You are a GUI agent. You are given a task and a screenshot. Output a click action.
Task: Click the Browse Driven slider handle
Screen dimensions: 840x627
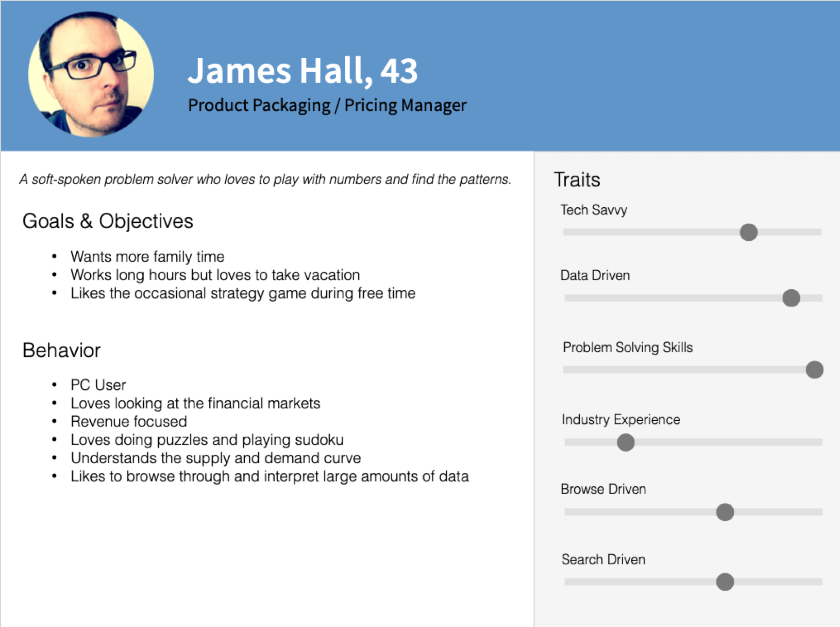[725, 512]
